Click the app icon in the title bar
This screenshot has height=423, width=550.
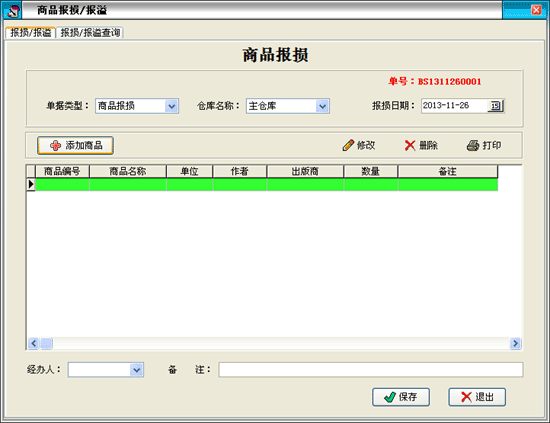pyautogui.click(x=13, y=11)
